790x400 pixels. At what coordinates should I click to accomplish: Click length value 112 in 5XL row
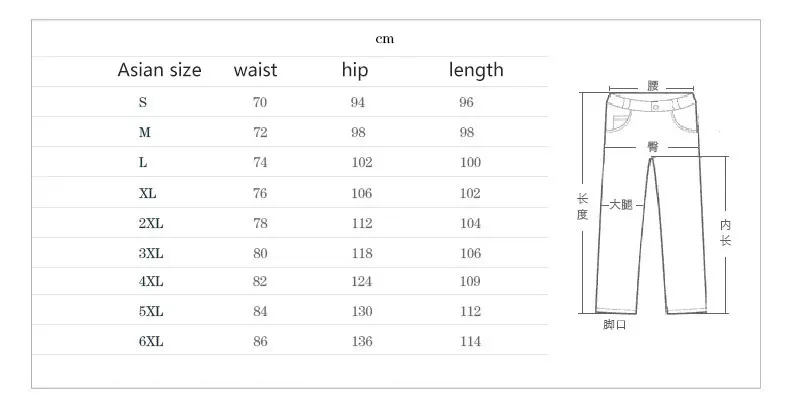coord(470,311)
